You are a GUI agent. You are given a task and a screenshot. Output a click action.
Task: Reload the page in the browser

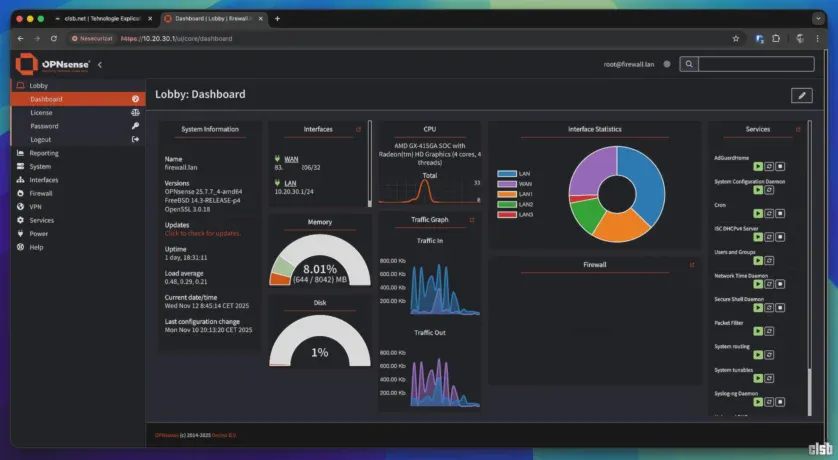coord(54,38)
